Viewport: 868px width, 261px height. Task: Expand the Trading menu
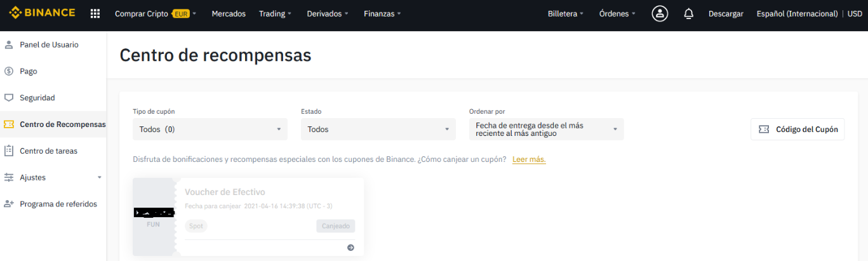coord(276,13)
